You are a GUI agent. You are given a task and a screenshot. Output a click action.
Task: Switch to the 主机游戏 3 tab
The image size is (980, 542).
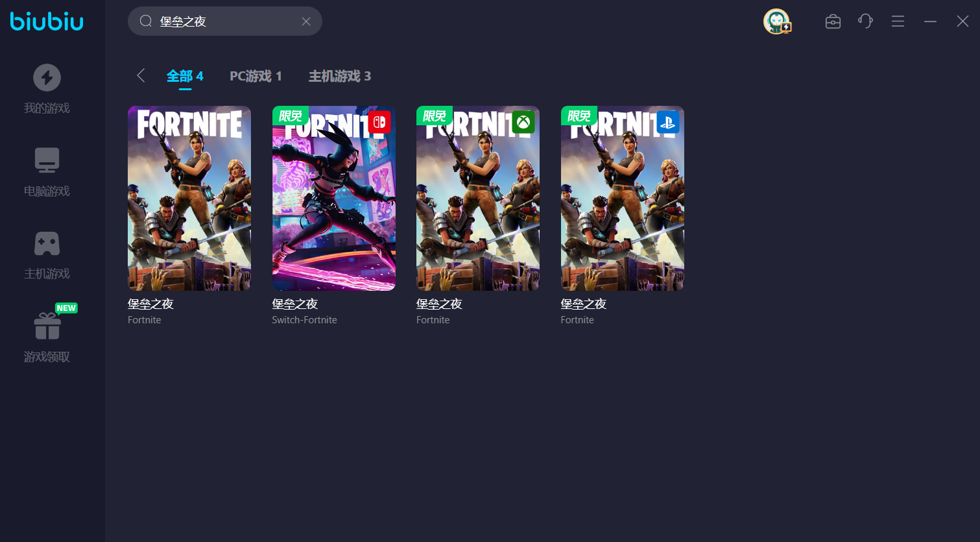(339, 76)
